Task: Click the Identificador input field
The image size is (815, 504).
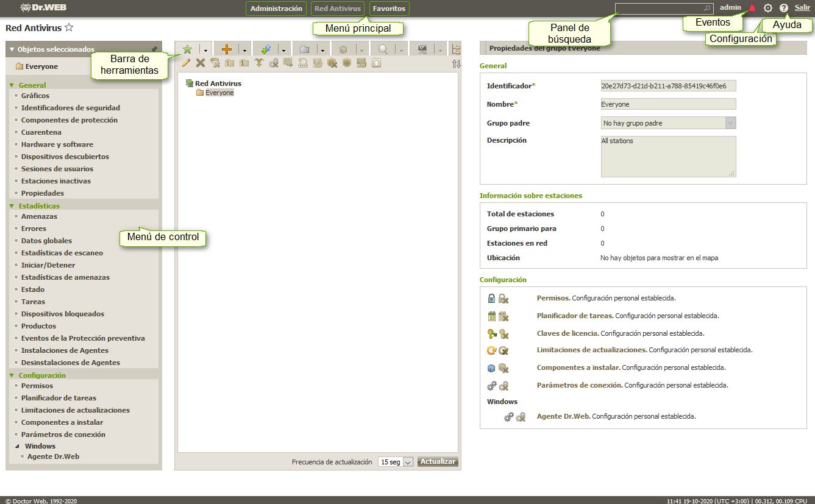Action: tap(669, 86)
